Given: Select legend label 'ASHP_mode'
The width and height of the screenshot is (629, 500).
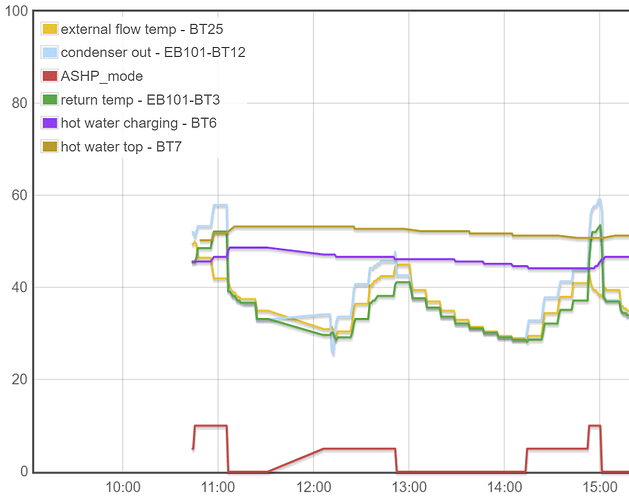Looking at the screenshot, I should coord(102,76).
